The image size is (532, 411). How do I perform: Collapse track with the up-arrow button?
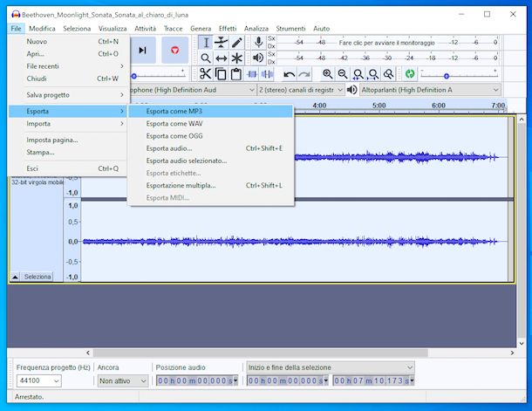[x=15, y=277]
